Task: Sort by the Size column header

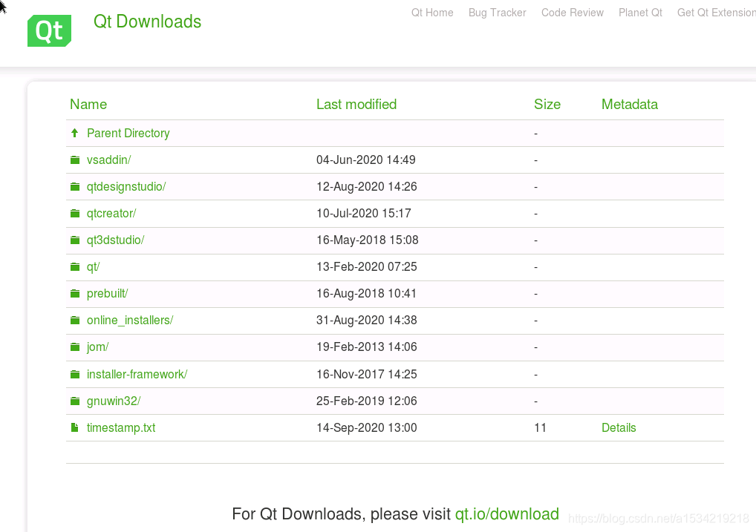Action: tap(547, 105)
